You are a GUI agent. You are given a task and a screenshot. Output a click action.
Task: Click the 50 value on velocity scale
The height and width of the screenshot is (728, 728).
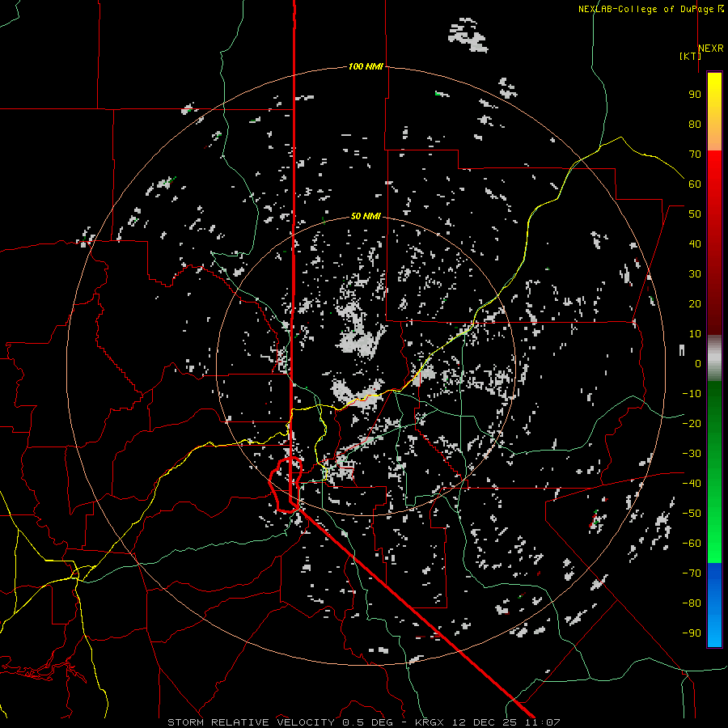point(695,214)
